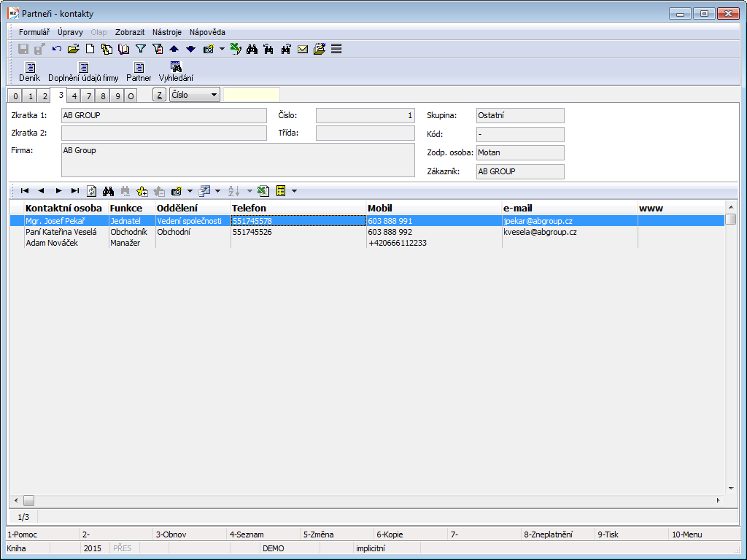
Task: Open the Deník toolbar button
Action: [x=30, y=72]
